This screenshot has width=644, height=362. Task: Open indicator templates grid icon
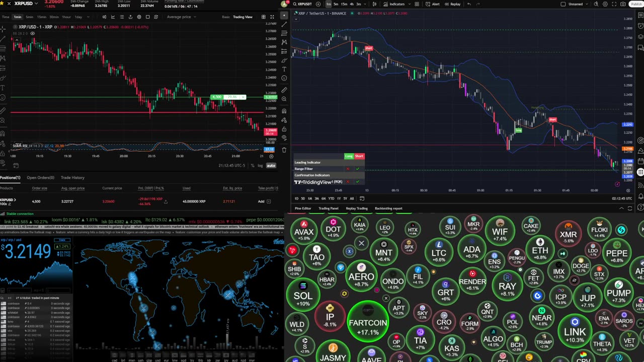point(417,4)
